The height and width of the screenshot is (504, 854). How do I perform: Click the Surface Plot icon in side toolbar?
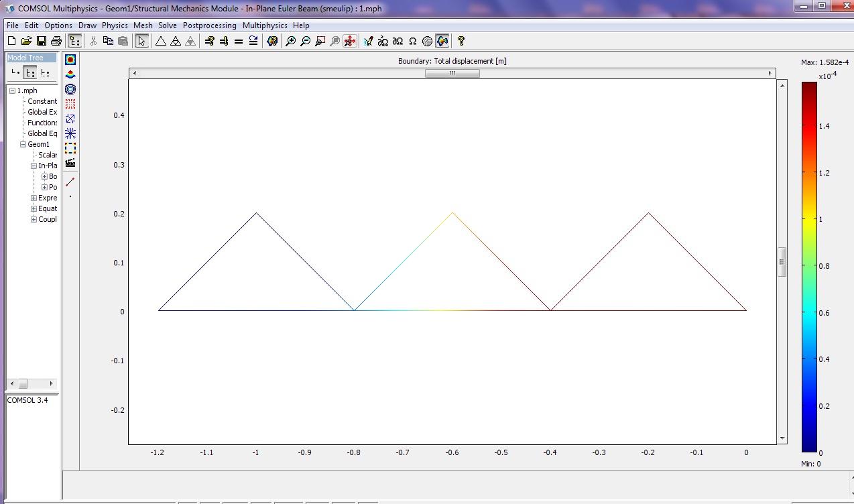tap(70, 60)
